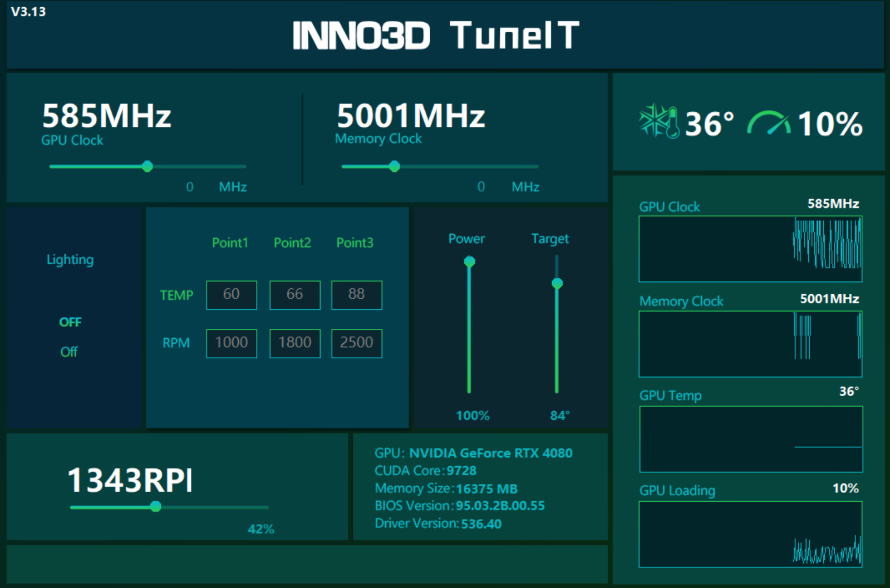Click the GPU load gauge icon
The height and width of the screenshot is (588, 890).
(x=769, y=123)
